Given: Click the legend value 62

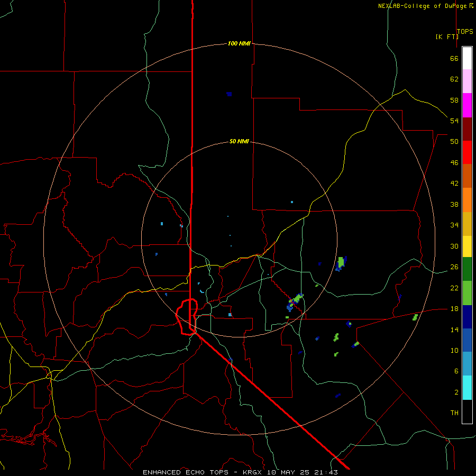Looking at the screenshot, I should (454, 79).
